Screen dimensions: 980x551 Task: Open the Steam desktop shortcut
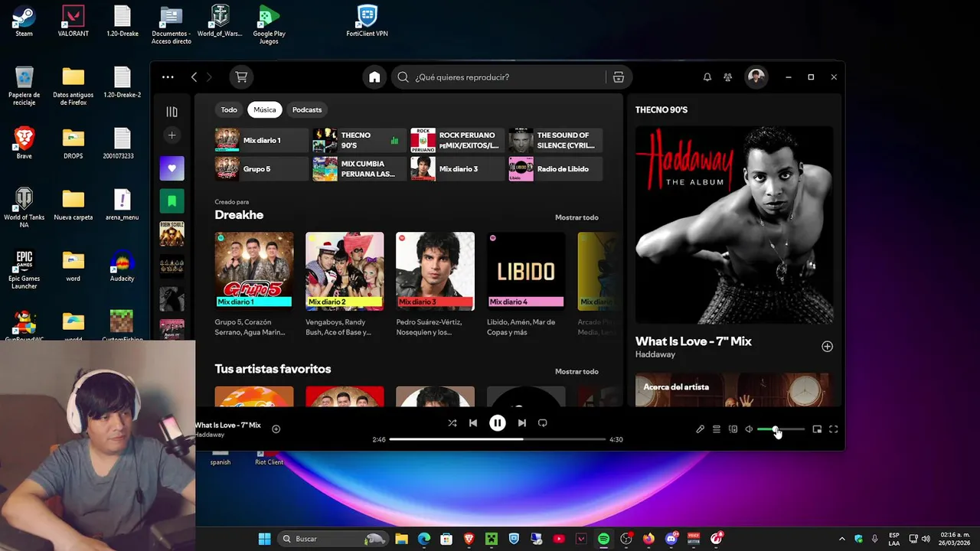(x=24, y=21)
